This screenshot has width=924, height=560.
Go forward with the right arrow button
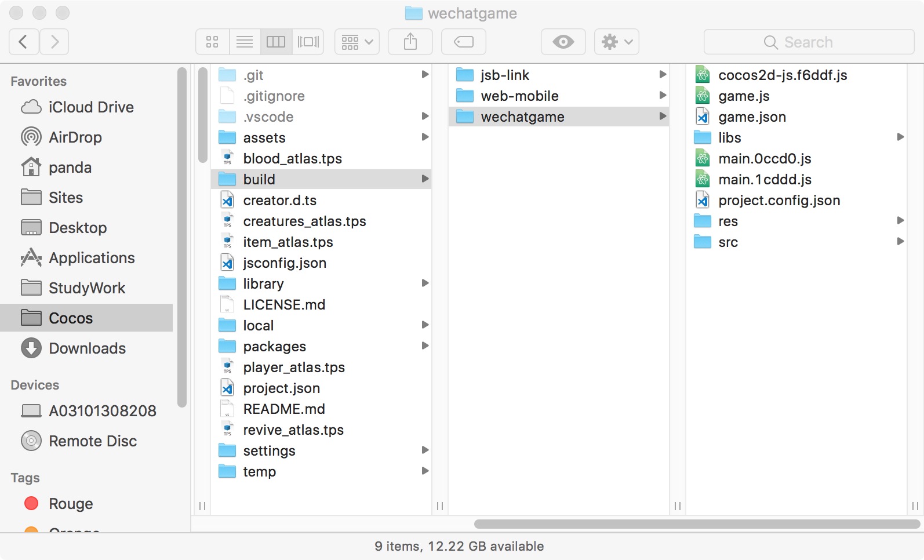click(54, 42)
